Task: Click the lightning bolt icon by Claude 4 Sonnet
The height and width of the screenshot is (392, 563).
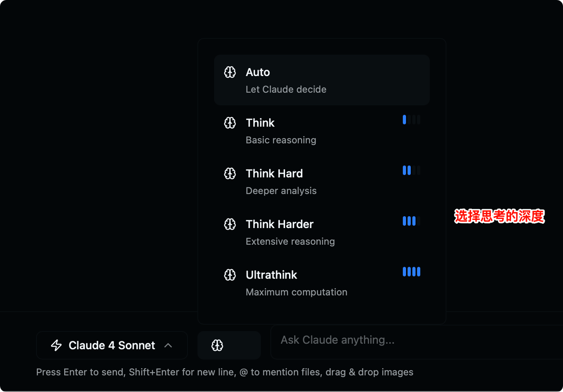Action: tap(56, 345)
